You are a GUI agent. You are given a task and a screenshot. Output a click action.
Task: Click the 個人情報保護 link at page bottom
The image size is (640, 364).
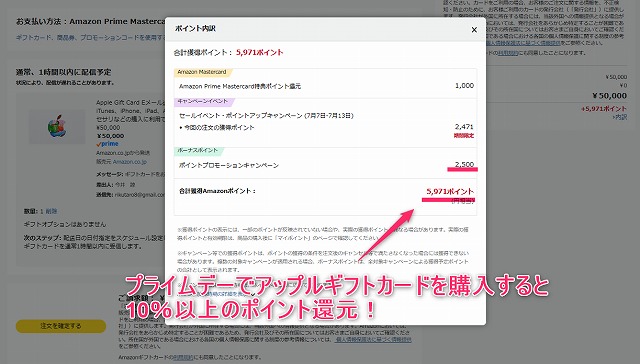(x=373, y=339)
